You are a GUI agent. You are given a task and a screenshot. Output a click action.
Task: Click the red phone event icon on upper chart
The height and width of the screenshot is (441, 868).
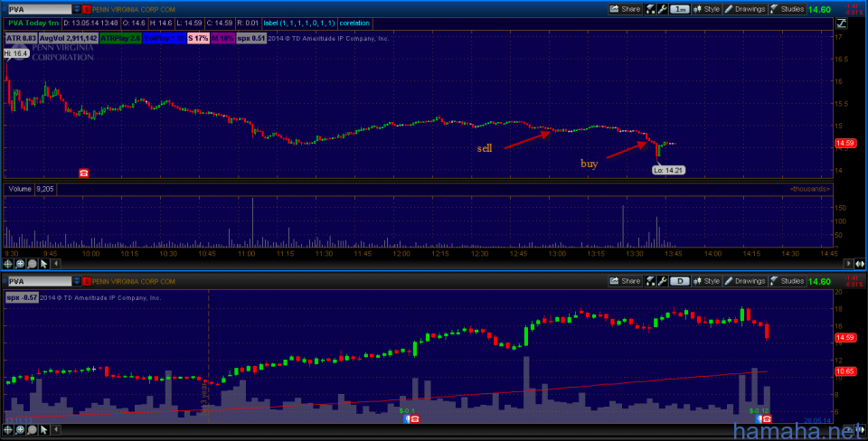click(x=83, y=174)
